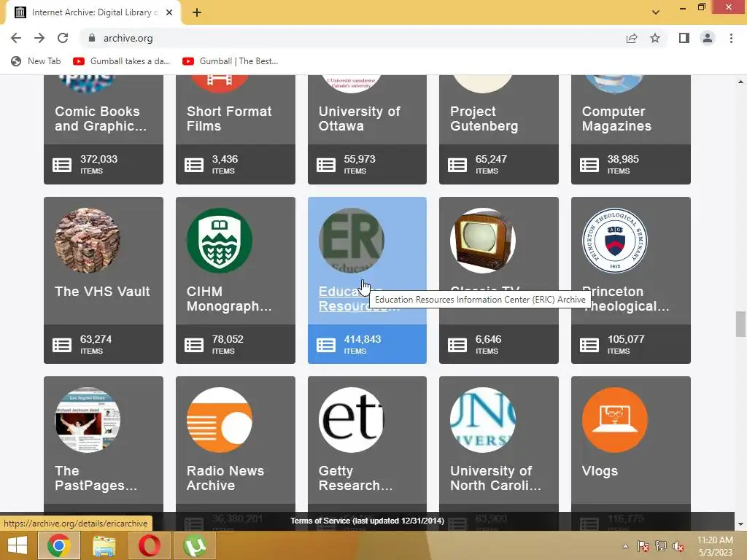Click the list icon beside 65,247 items
This screenshot has width=747, height=560.
click(x=457, y=166)
